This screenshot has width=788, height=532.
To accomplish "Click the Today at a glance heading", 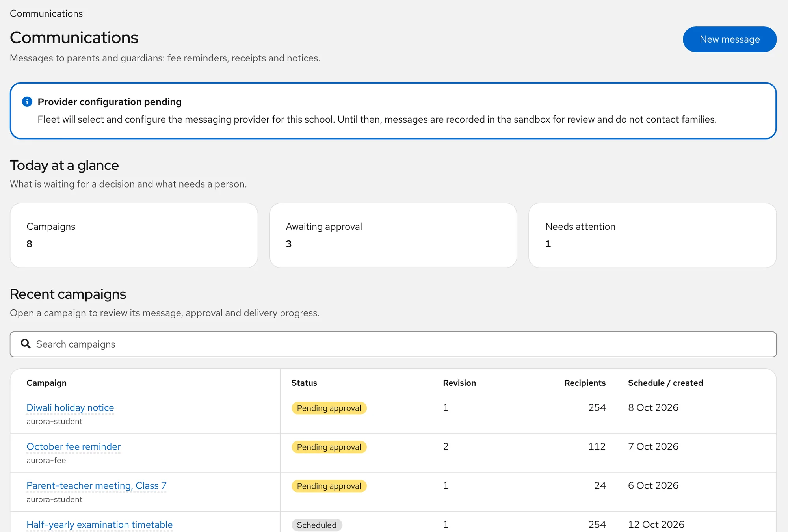I will 64,165.
